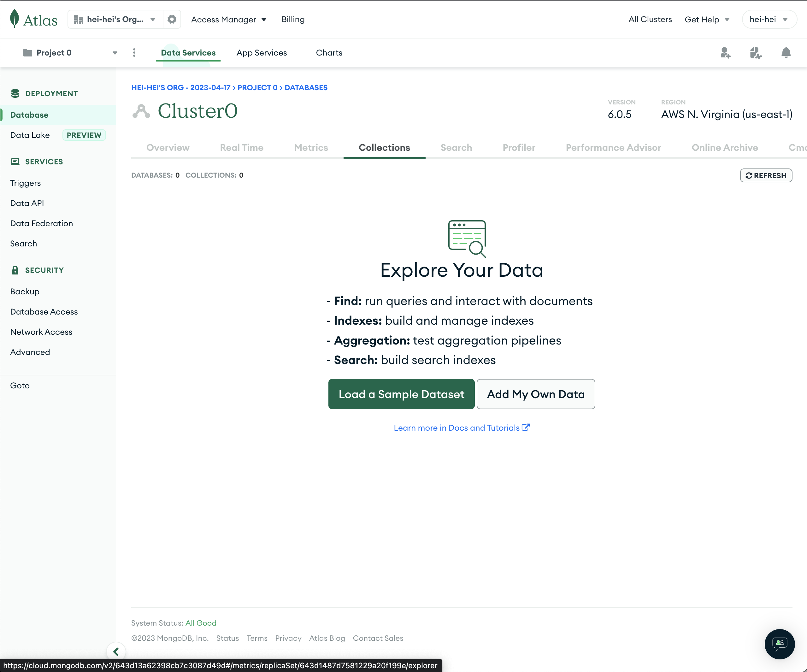Click the HEI-HEI'S ORG breadcrumb
807x672 pixels.
(x=181, y=88)
